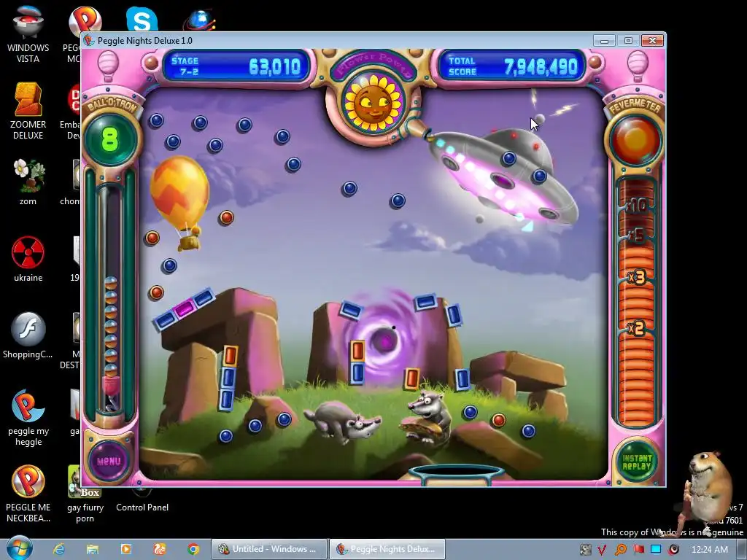Click the cyan monitor network tray icon

656,550
